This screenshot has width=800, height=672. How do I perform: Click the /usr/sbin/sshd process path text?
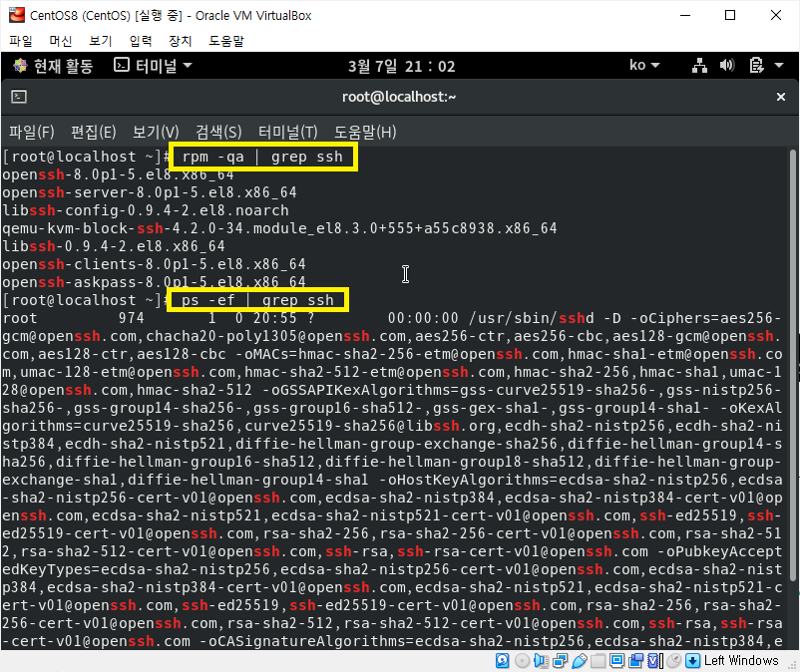coord(531,318)
